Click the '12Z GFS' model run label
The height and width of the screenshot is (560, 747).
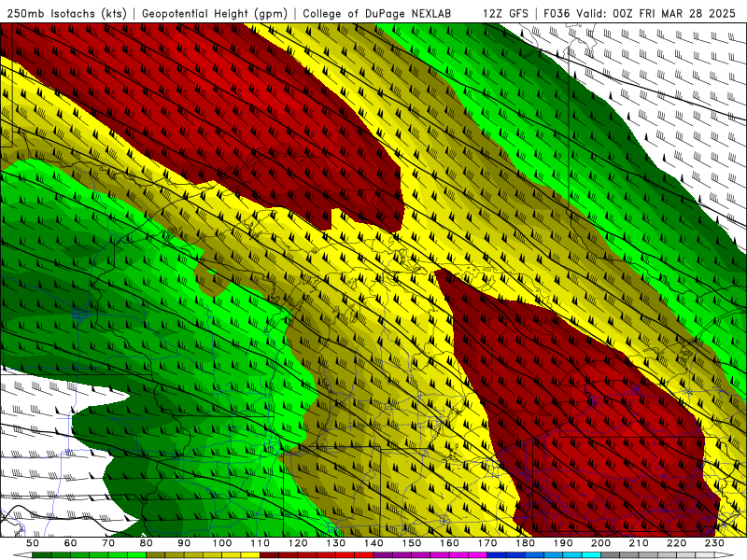(505, 14)
